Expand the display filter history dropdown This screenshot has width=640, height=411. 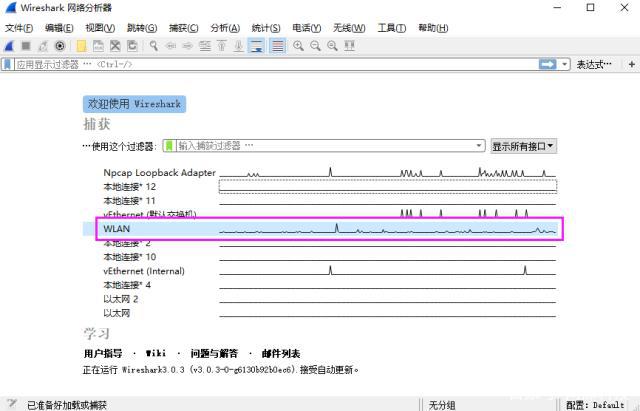pyautogui.click(x=565, y=64)
